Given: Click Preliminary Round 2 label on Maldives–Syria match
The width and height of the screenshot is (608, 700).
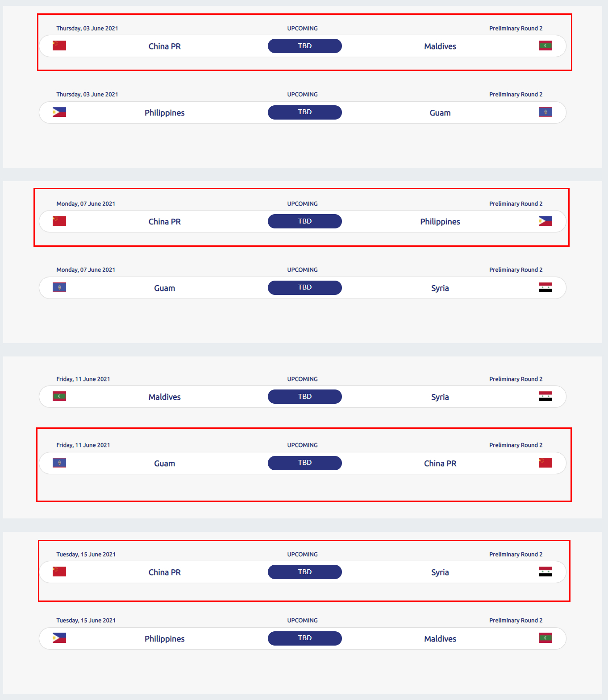Looking at the screenshot, I should point(516,379).
